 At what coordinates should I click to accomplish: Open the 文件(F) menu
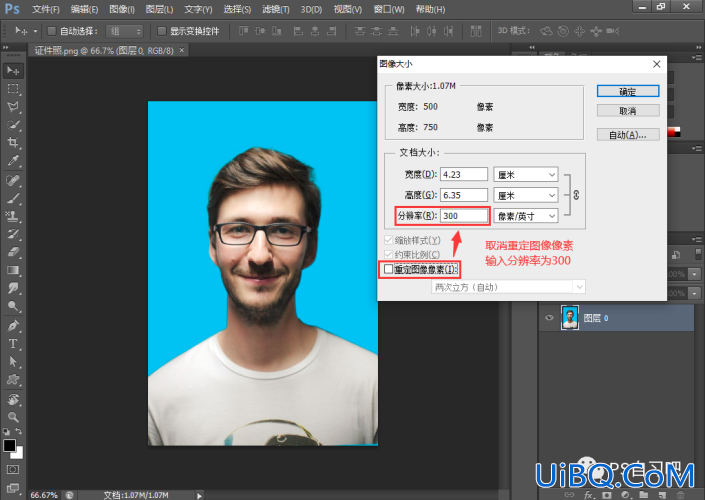[x=46, y=9]
